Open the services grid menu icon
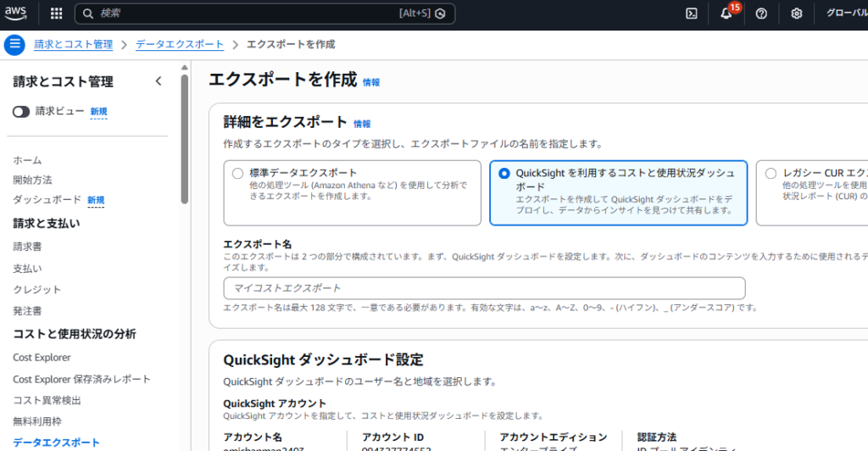868x451 pixels. (56, 14)
